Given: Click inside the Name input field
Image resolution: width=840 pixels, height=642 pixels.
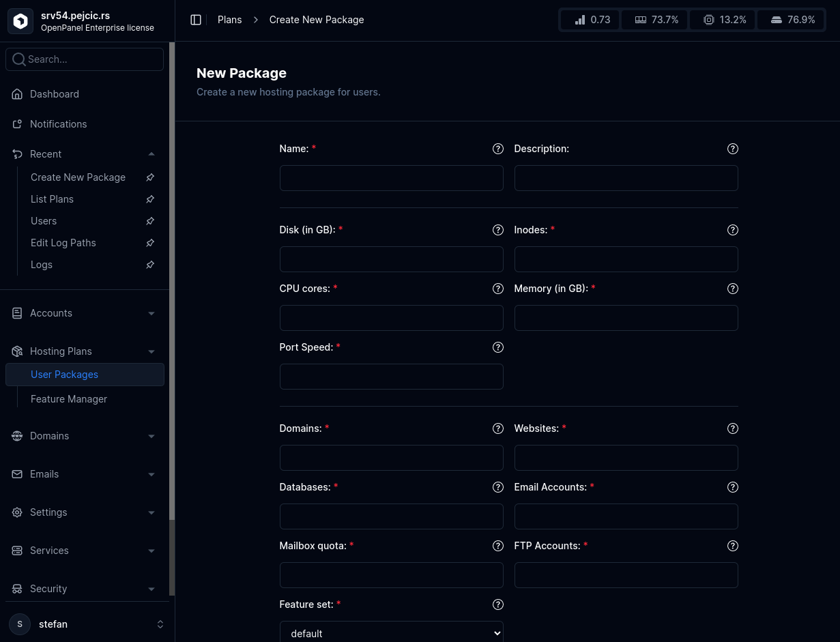Looking at the screenshot, I should [391, 178].
